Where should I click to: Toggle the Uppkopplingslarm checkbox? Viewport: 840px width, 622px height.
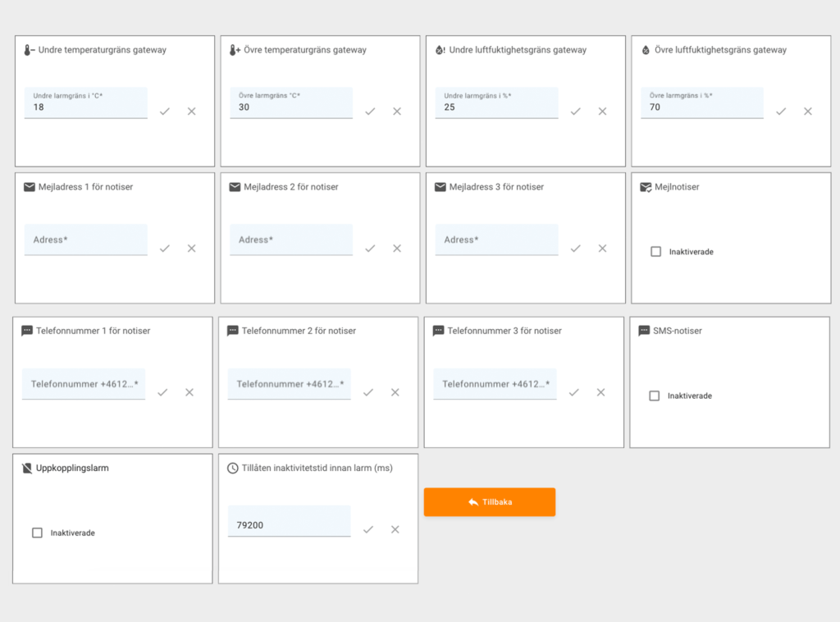pos(37,533)
